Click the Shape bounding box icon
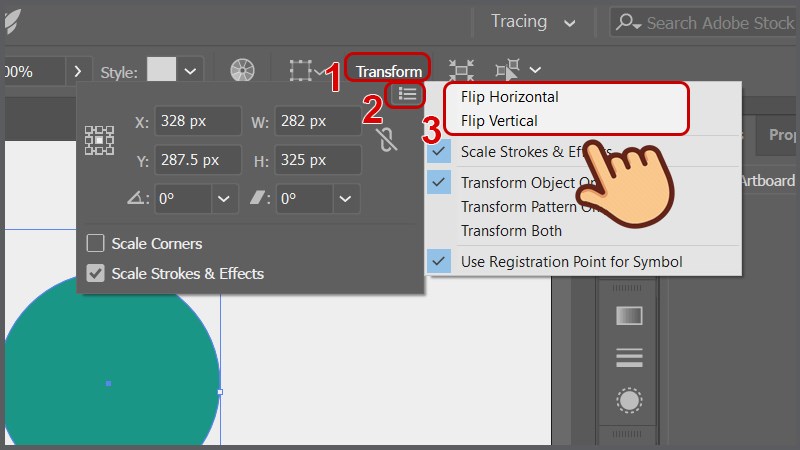The image size is (800, 450). 301,70
